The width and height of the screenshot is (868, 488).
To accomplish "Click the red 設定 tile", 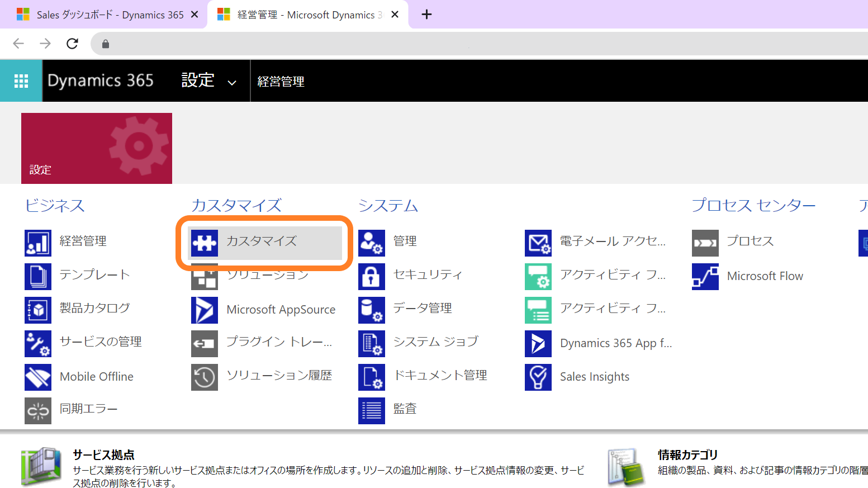I will point(97,148).
